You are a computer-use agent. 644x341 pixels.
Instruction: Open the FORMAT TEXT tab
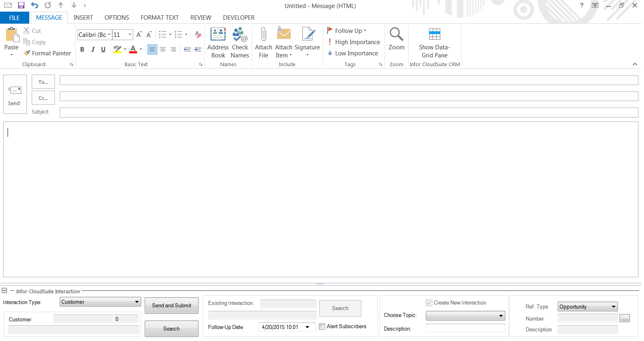click(x=159, y=18)
